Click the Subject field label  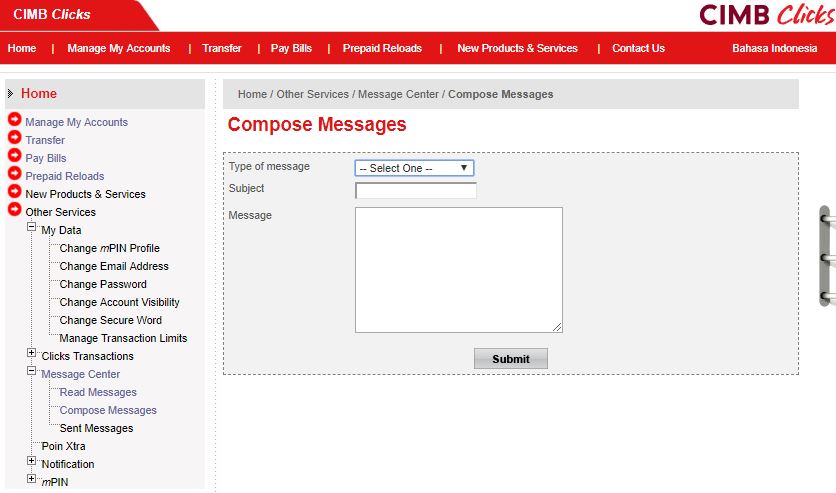coord(246,188)
